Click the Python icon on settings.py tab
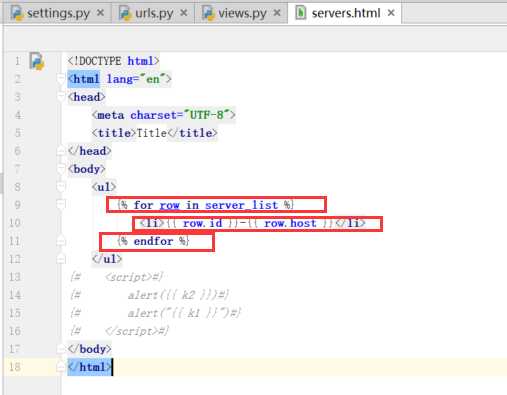The width and height of the screenshot is (507, 395). (x=17, y=13)
